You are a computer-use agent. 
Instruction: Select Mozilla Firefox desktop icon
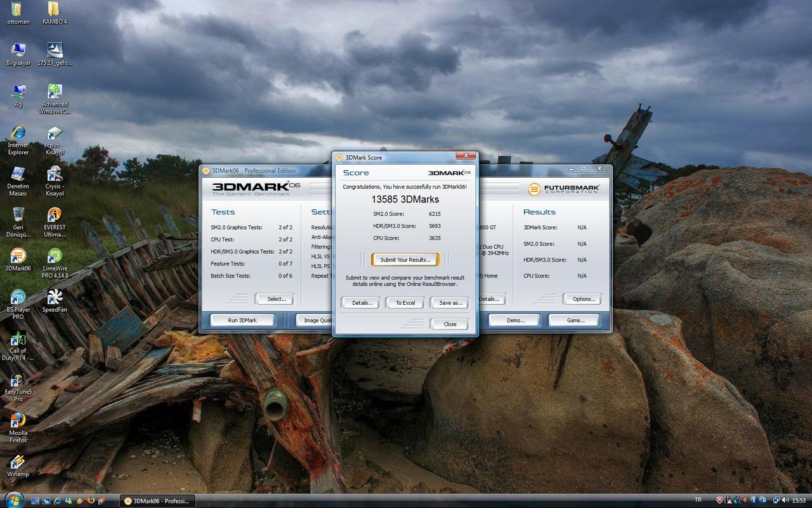coord(18,428)
